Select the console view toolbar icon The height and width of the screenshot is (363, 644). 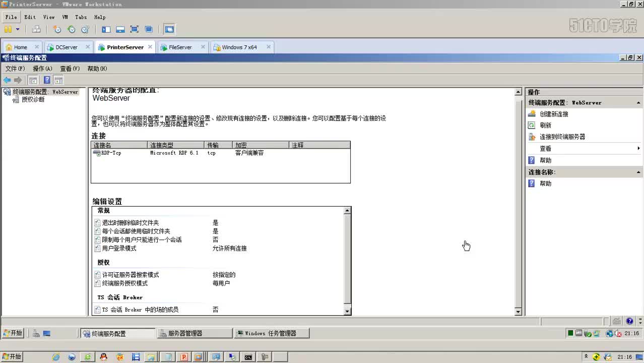169,29
